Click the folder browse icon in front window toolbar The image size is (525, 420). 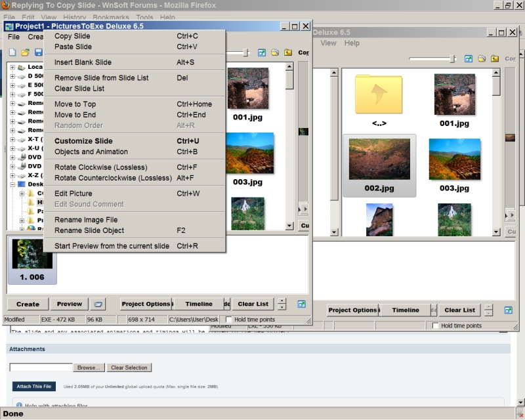pyautogui.click(x=275, y=52)
